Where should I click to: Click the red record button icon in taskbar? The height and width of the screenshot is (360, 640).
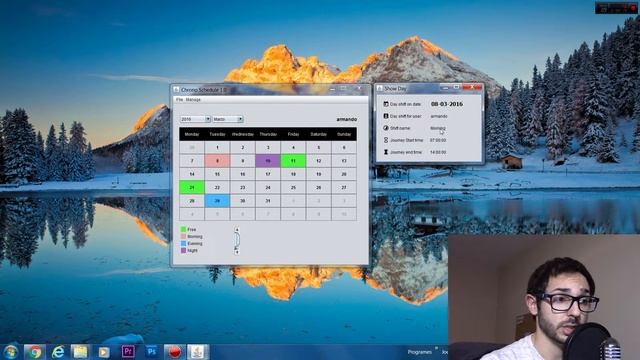175,351
